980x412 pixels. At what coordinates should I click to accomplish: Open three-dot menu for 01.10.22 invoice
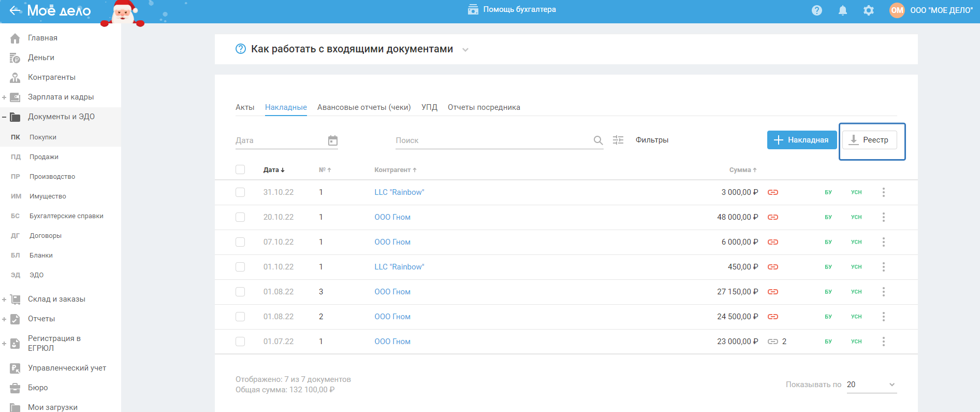884,267
